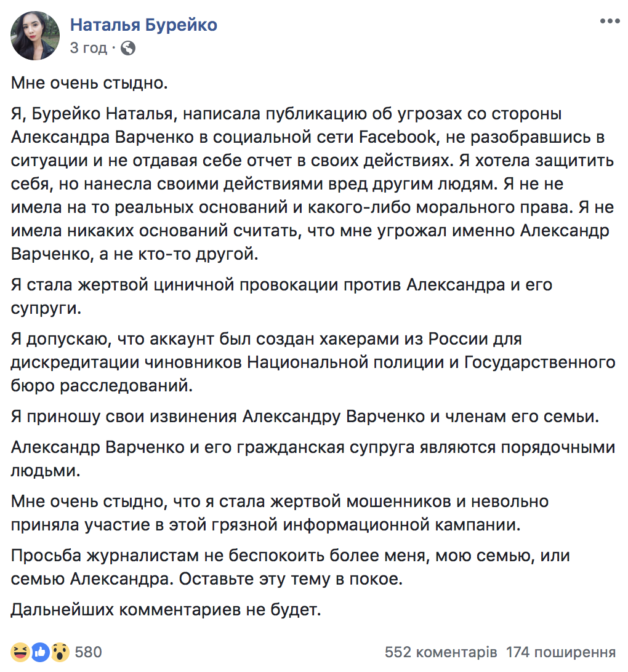628x672 pixels.
Task: Click paragraph 'Я стала жертвой циничной провокации'
Action: [281, 296]
